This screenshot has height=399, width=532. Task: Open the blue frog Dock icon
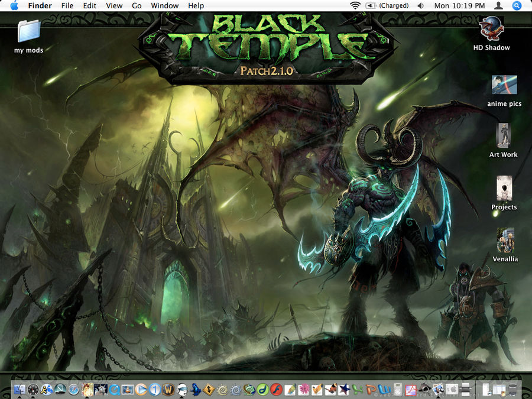[x=195, y=390]
